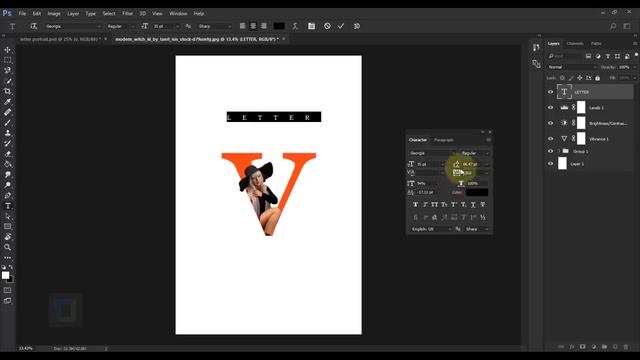The image size is (640, 360).
Task: Hide the Vibrance 1 layer
Action: pos(550,139)
